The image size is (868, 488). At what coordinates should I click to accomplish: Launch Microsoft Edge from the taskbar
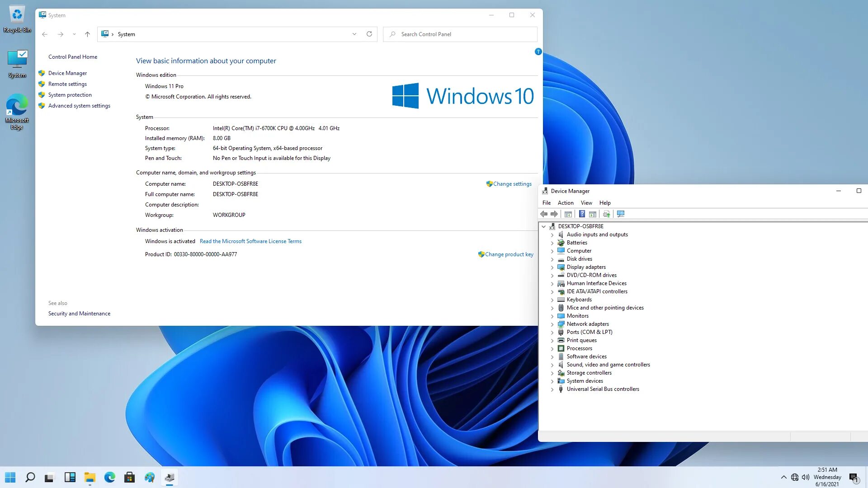pyautogui.click(x=110, y=477)
